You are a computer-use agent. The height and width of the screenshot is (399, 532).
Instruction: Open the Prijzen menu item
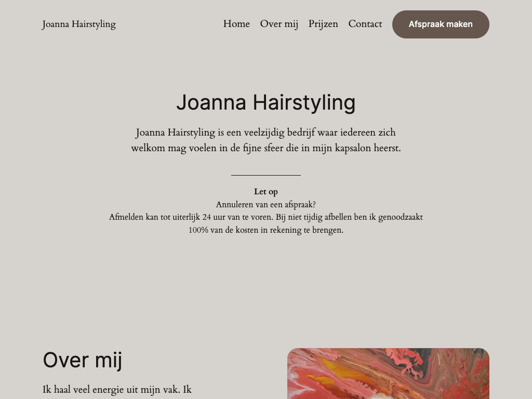pos(323,24)
